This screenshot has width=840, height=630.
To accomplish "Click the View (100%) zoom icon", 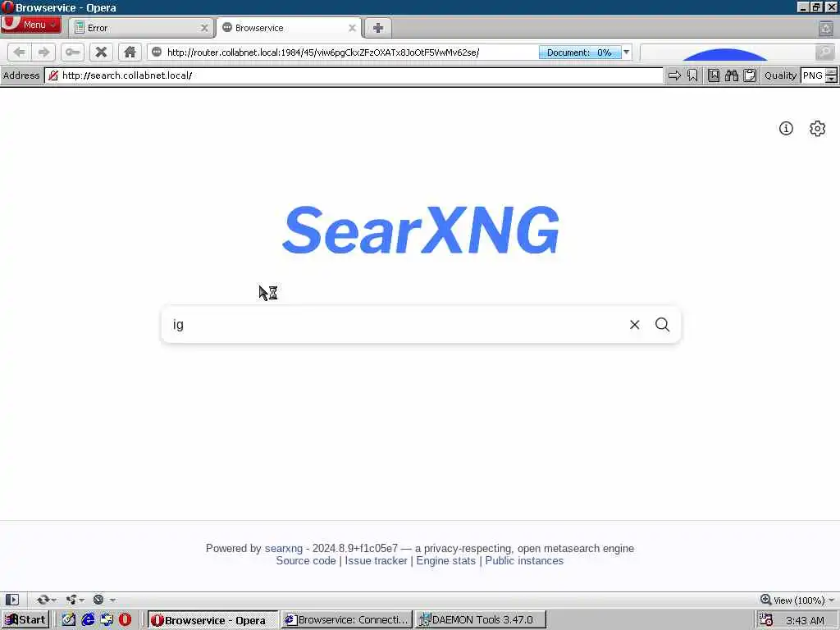I will click(766, 600).
